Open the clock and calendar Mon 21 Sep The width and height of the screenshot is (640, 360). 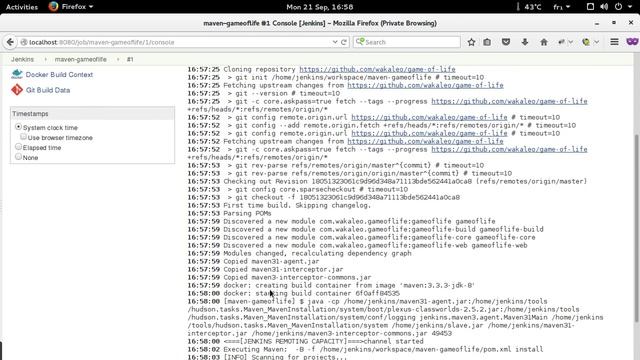[x=320, y=7]
